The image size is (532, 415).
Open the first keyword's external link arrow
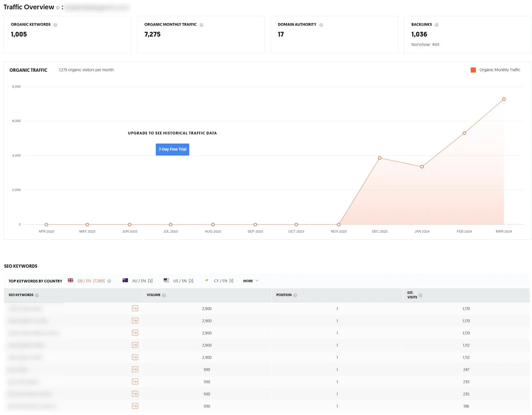tap(135, 308)
